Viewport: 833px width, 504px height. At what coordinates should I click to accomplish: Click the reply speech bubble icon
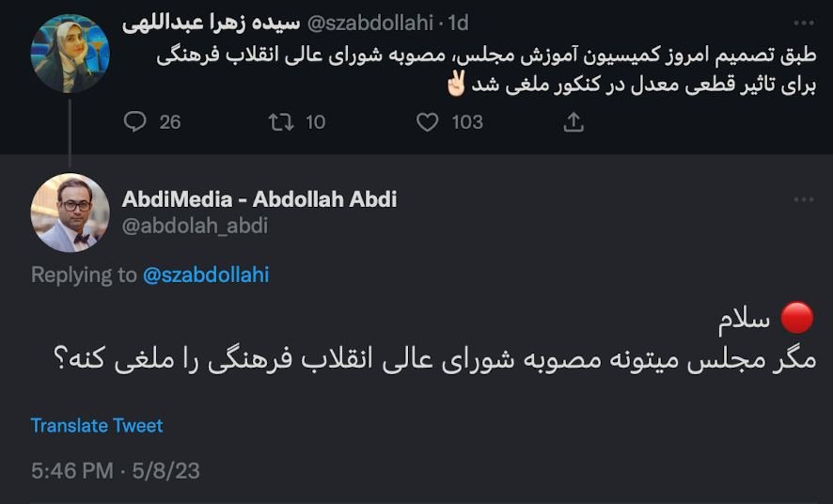[x=136, y=121]
